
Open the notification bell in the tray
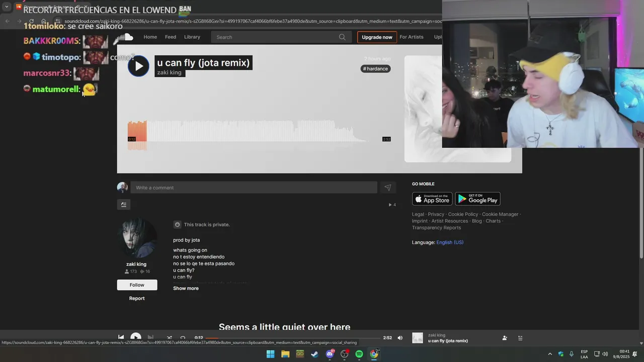635,354
